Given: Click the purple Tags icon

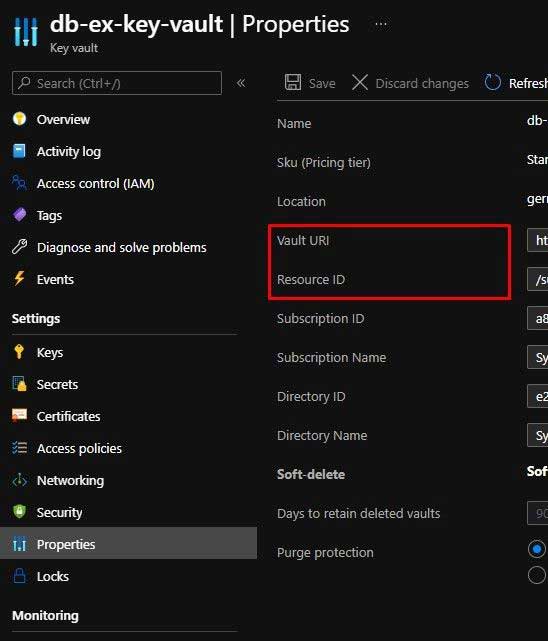Looking at the screenshot, I should (19, 215).
